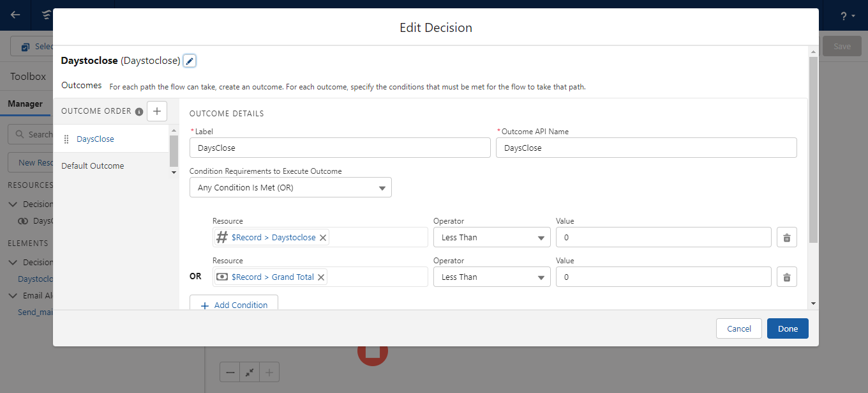This screenshot has height=393, width=868.
Task: Add a new outcome with the plus button
Action: tap(157, 111)
